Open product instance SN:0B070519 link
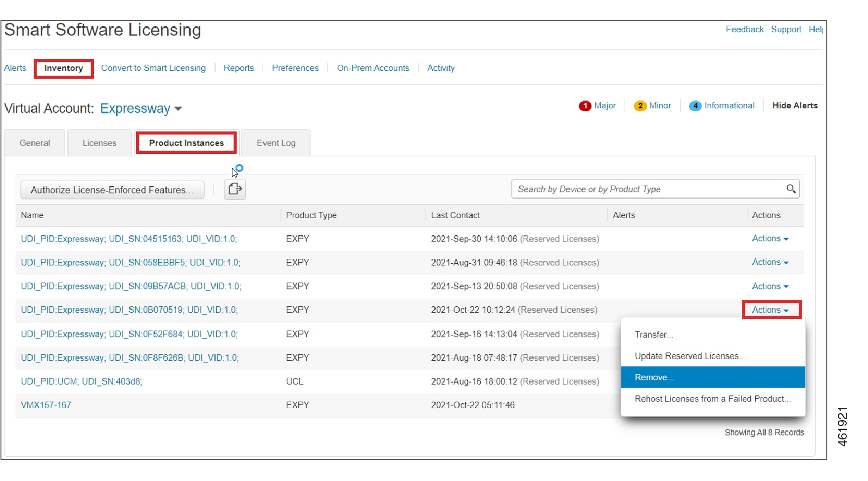The image size is (868, 481). (x=129, y=310)
